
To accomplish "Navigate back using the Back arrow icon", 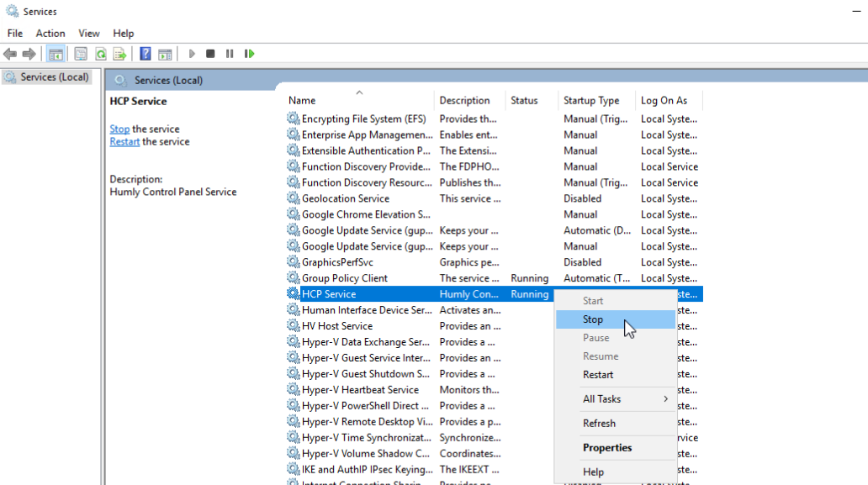I will [9, 53].
